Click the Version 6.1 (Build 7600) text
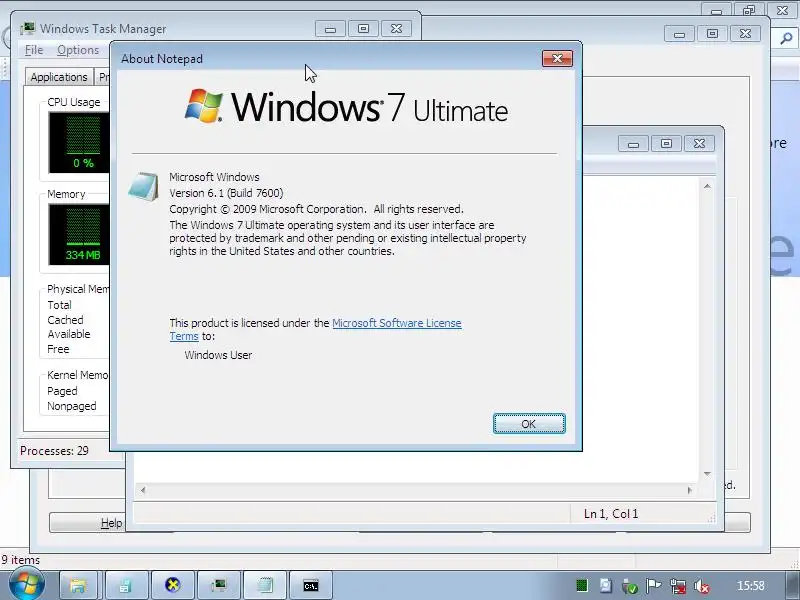The width and height of the screenshot is (800, 600). pos(226,193)
